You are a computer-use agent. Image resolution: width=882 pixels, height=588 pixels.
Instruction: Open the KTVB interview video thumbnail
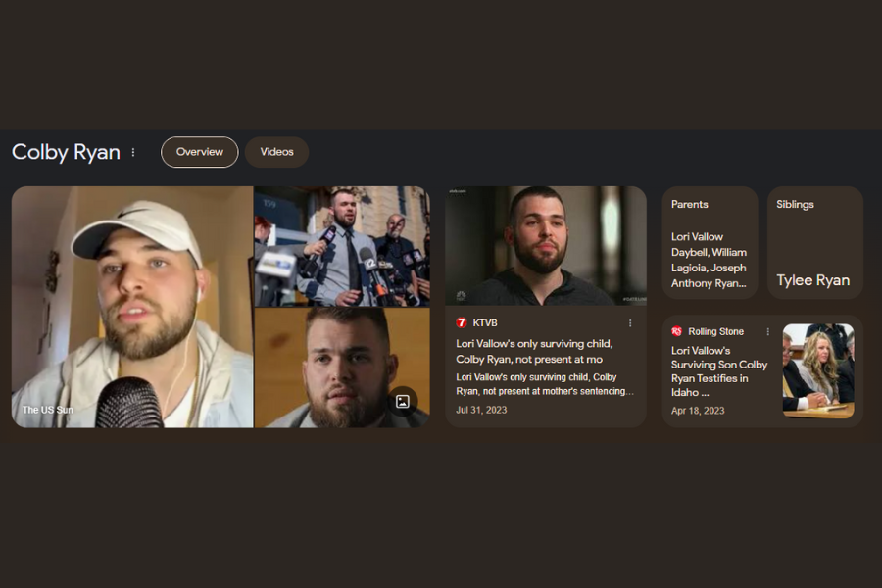(546, 246)
